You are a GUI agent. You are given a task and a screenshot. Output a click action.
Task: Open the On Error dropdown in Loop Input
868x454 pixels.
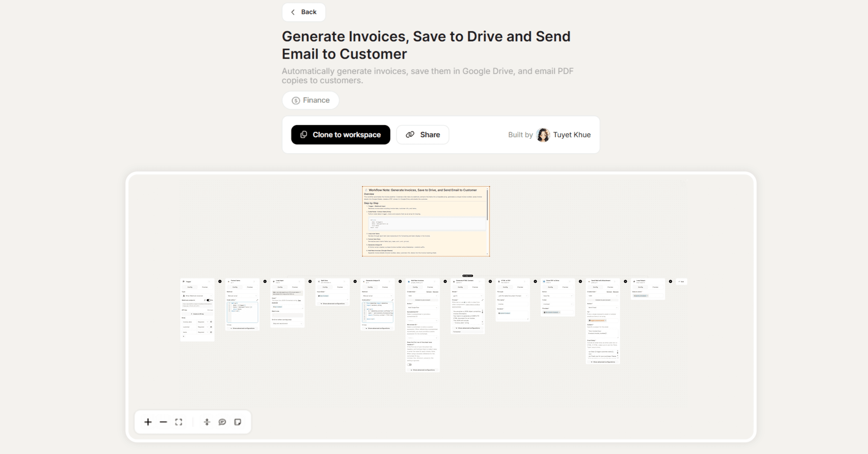tap(287, 324)
